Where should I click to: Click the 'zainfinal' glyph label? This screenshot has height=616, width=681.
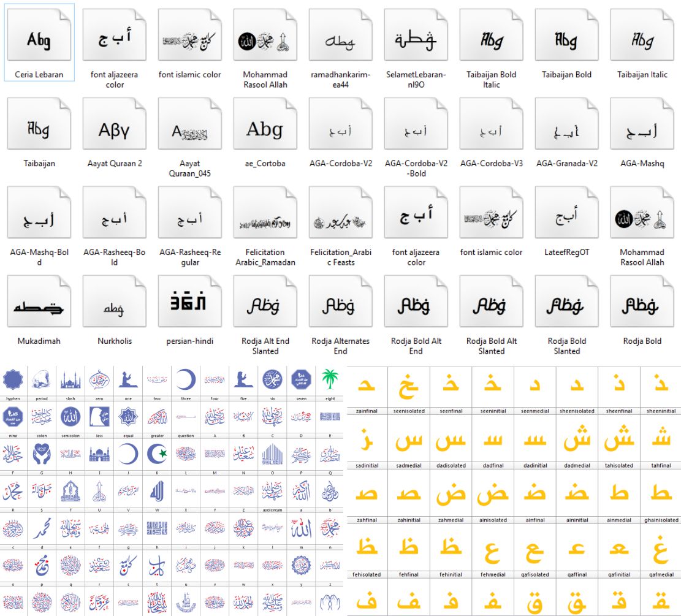[x=367, y=411]
